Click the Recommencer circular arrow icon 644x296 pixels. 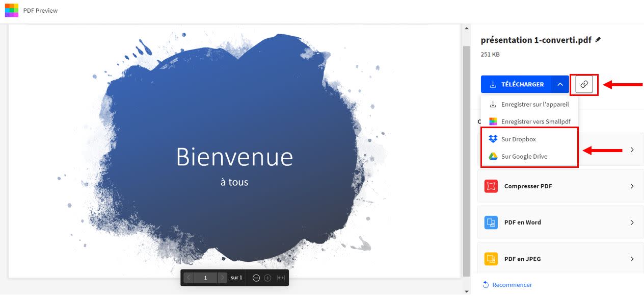[x=486, y=285]
